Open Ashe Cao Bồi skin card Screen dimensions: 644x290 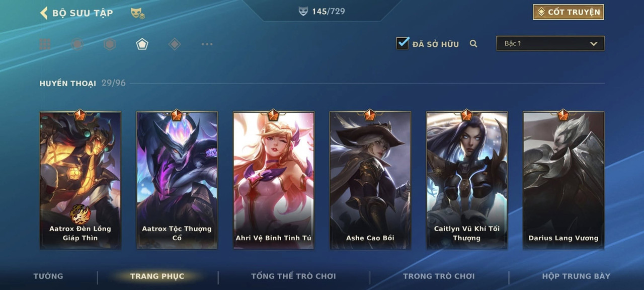(x=370, y=180)
